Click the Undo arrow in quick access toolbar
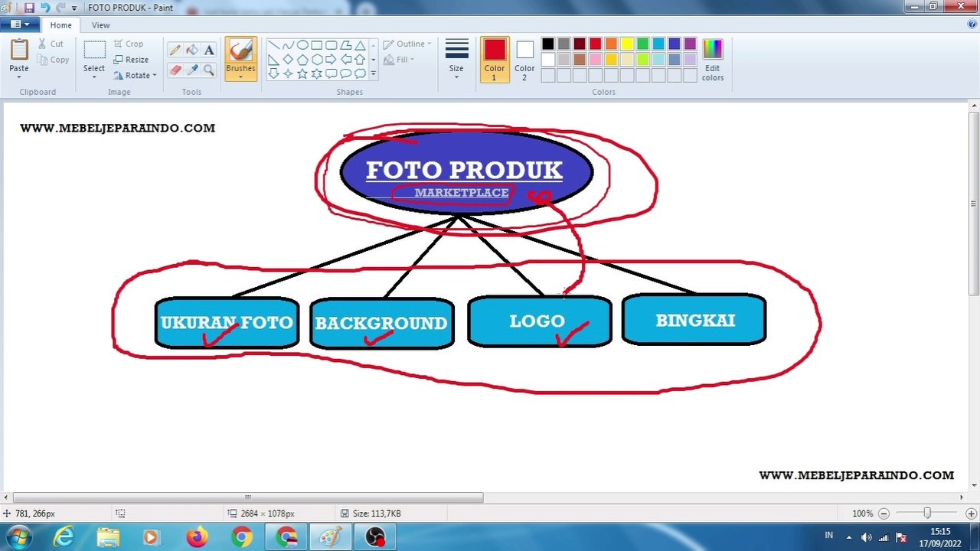Viewport: 980px width, 551px height. (x=45, y=8)
